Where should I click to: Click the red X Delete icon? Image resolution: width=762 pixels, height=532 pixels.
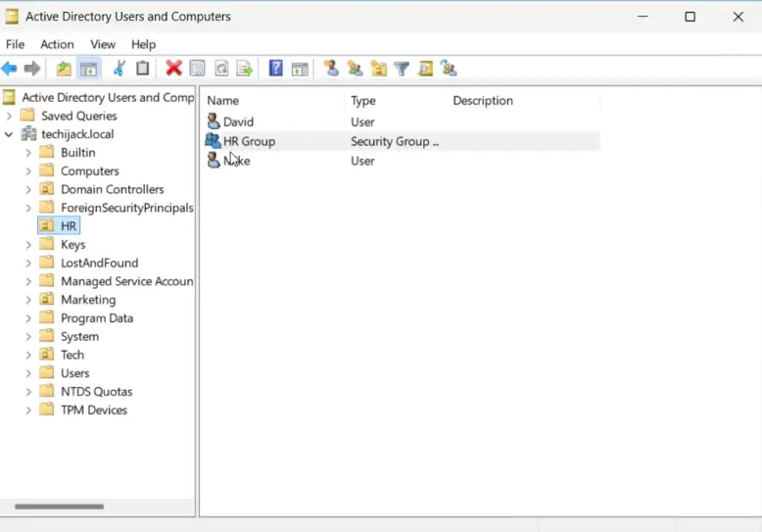173,69
